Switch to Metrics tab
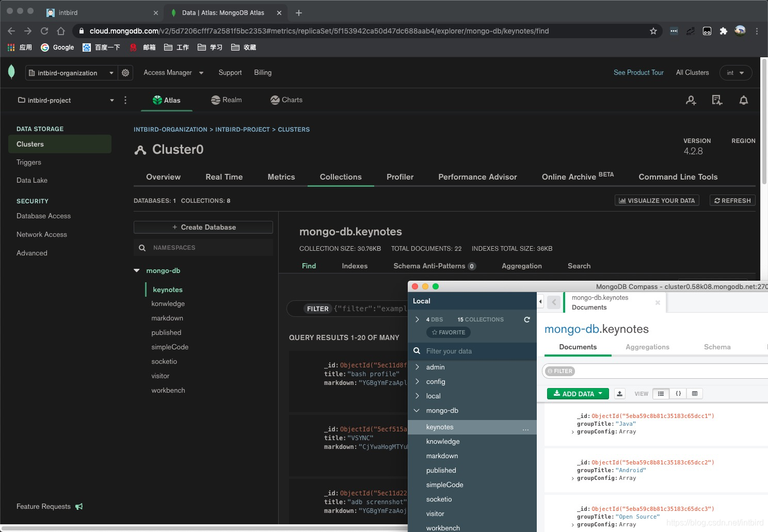This screenshot has width=768, height=532. coord(281,177)
